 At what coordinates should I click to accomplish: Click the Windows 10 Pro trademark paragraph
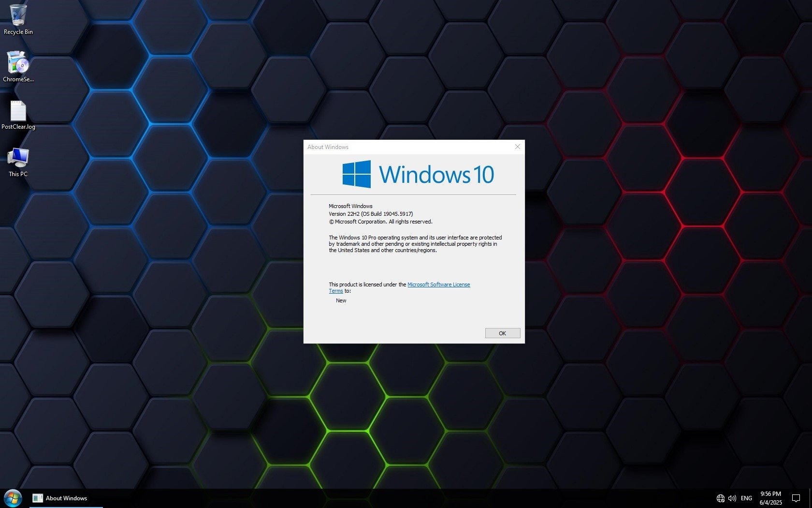(415, 244)
